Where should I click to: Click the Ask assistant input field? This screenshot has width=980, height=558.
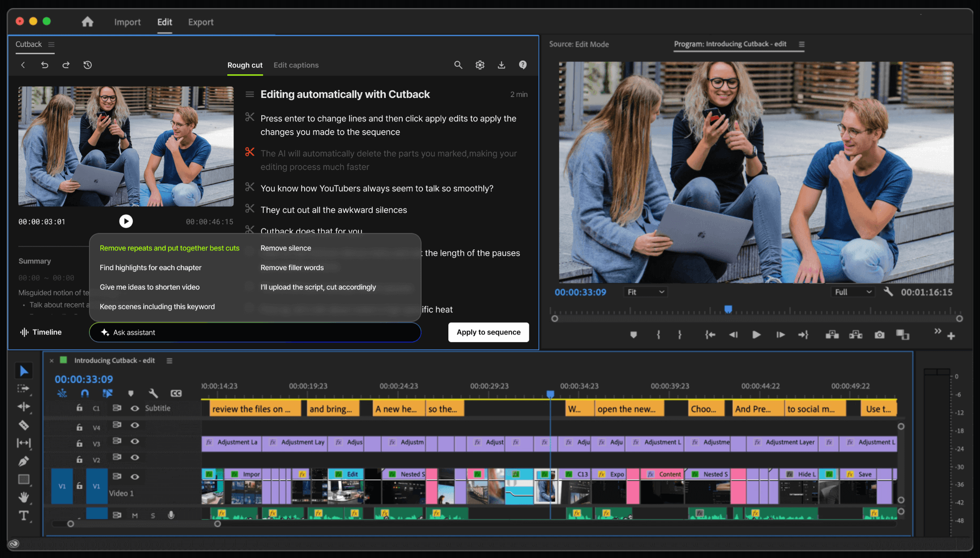(x=255, y=332)
